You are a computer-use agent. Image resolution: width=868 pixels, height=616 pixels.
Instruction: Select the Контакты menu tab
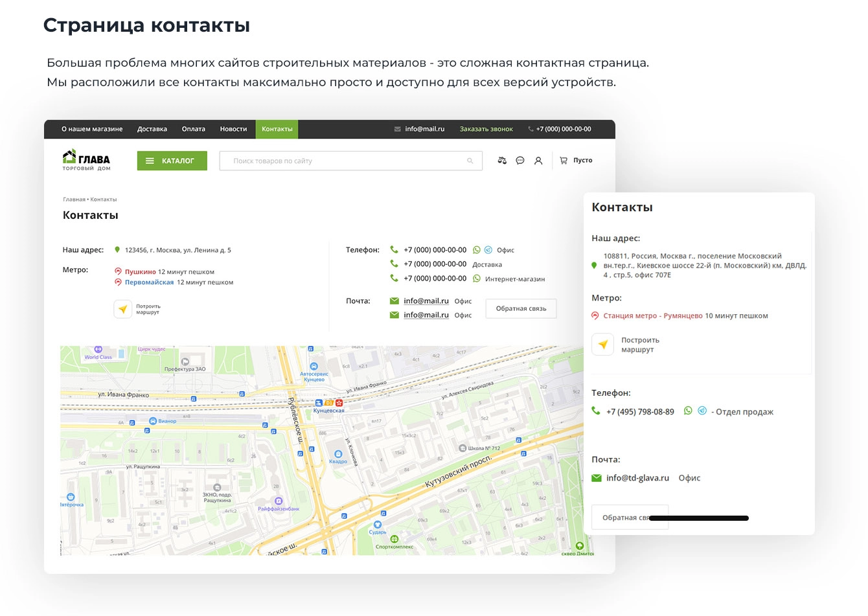coord(277,129)
